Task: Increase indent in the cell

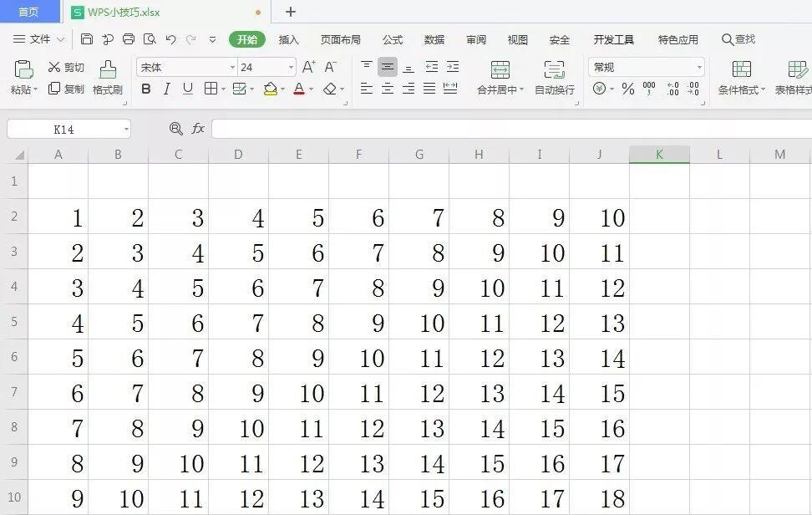Action: click(453, 66)
